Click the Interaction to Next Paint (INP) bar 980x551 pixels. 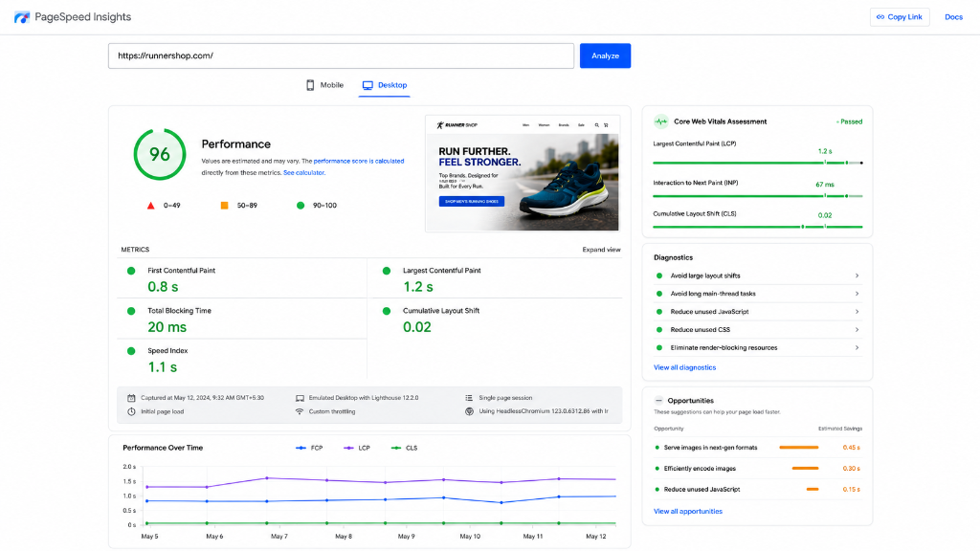(x=758, y=196)
